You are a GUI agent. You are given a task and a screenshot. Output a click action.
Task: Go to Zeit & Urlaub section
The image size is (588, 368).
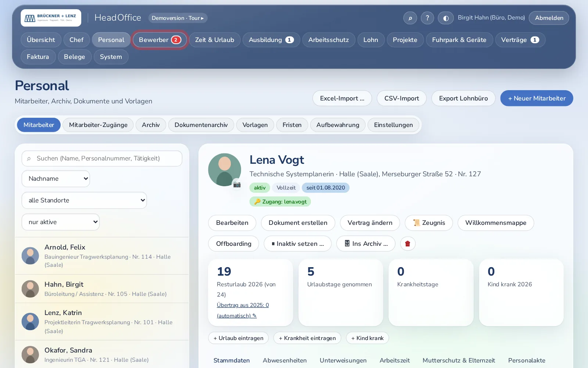215,40
